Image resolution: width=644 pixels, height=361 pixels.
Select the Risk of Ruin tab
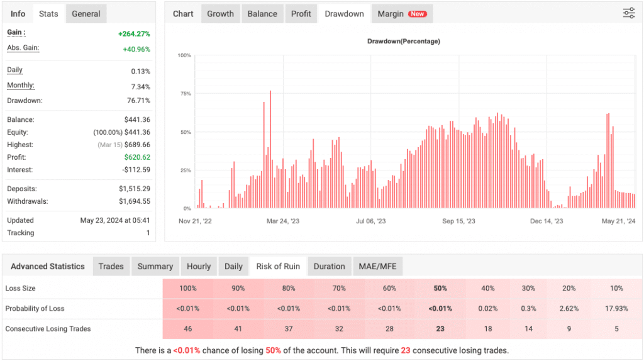[278, 266]
